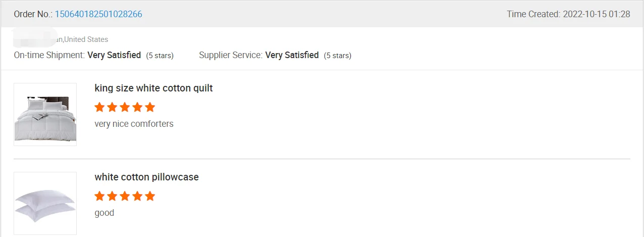Screen dimensions: 644x237
Task: Open the king size white cotton quilt title
Action: tap(153, 88)
